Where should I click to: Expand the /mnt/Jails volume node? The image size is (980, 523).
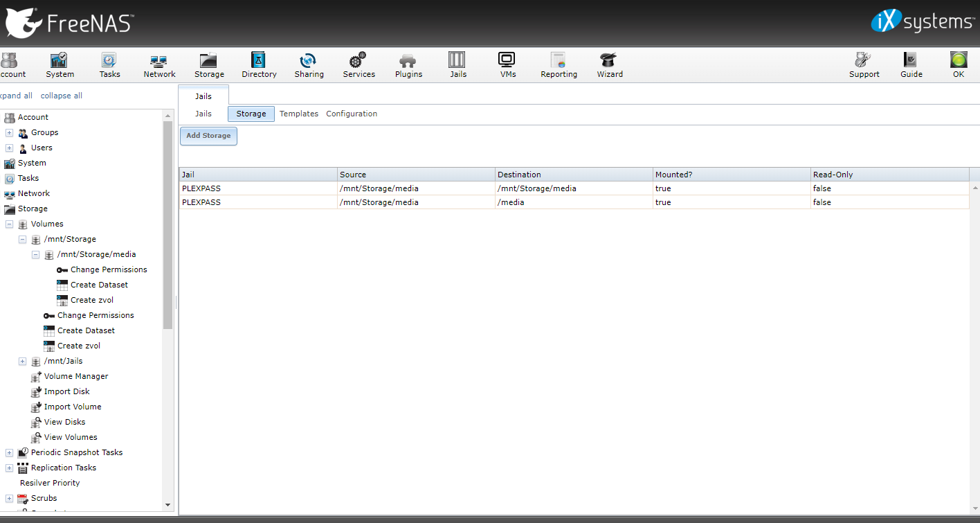(23, 362)
